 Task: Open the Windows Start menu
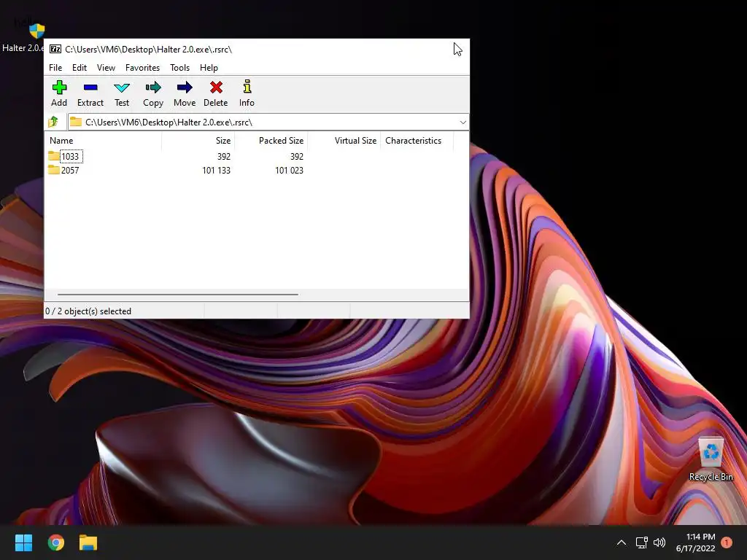coord(23,542)
